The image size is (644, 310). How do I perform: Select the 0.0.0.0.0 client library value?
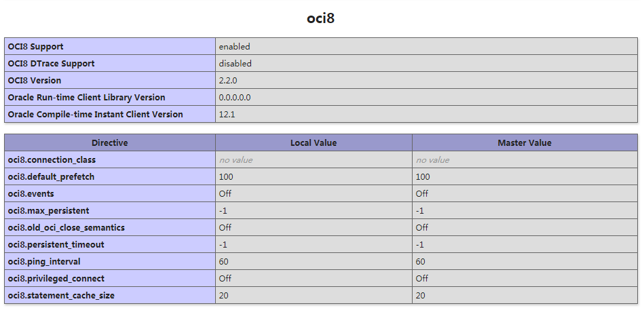pyautogui.click(x=235, y=98)
